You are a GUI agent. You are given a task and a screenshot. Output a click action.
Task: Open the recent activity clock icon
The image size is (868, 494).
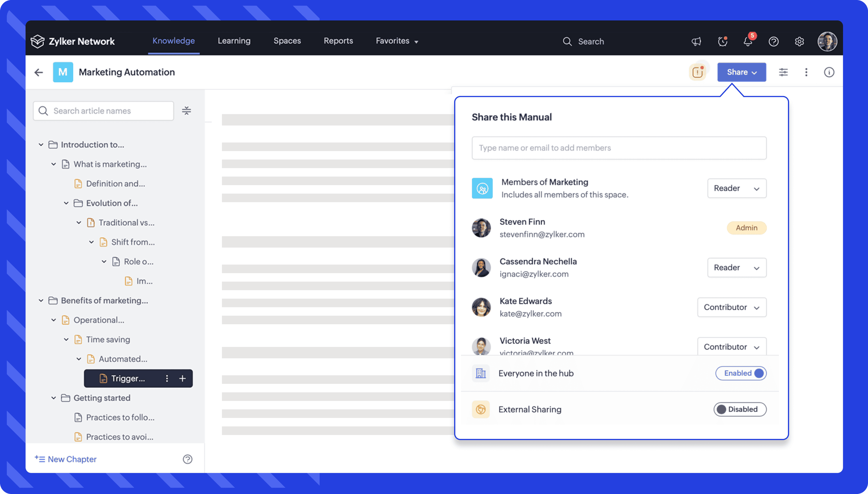click(x=722, y=41)
